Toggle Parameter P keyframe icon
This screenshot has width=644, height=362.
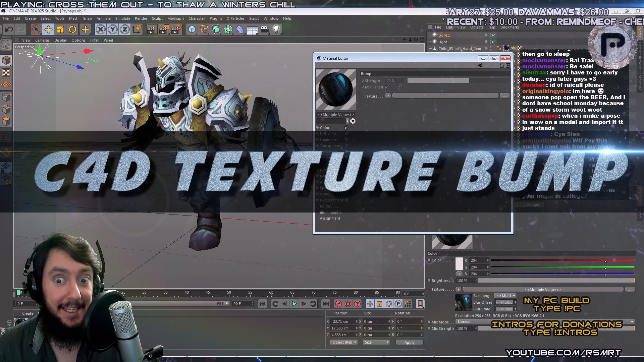[398, 304]
